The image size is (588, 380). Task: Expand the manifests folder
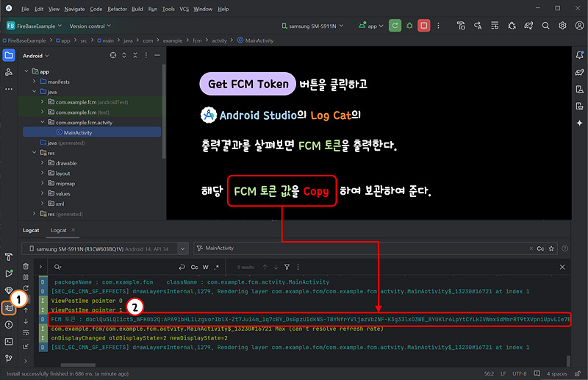[x=34, y=81]
